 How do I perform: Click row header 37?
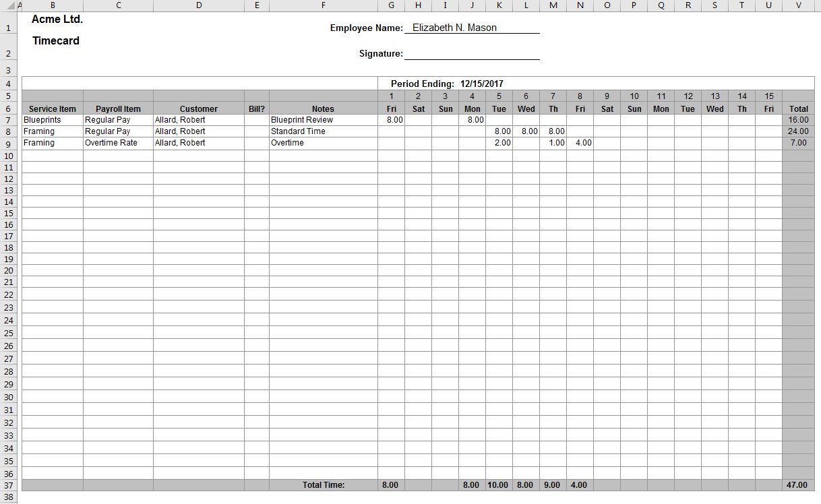[8, 485]
